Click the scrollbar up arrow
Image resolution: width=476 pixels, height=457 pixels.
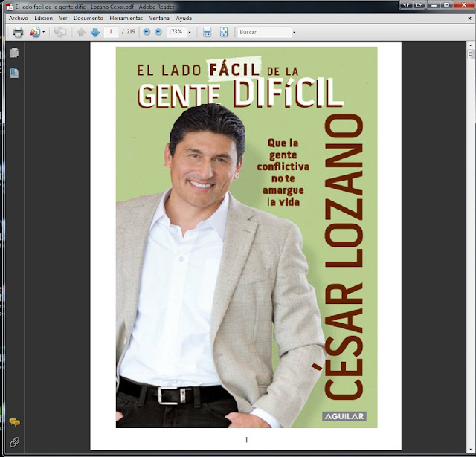[471, 45]
